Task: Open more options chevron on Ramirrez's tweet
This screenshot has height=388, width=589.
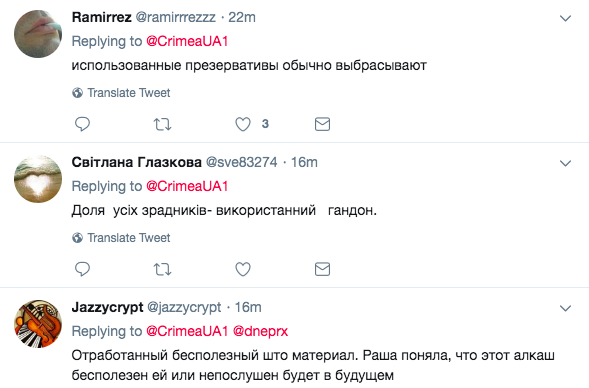Action: pos(565,18)
